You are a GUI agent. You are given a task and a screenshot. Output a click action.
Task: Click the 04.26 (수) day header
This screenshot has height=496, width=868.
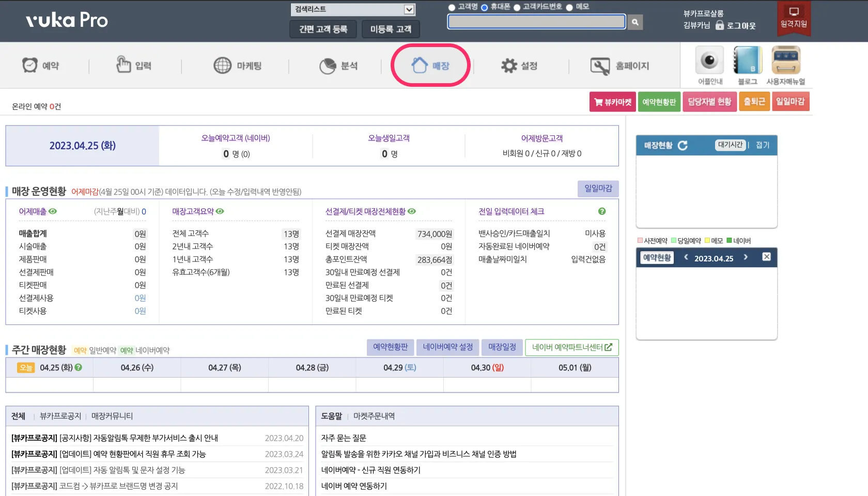pos(137,368)
